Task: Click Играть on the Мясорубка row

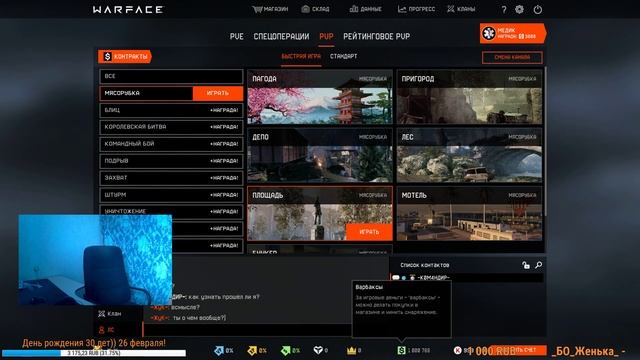Action: (x=218, y=93)
